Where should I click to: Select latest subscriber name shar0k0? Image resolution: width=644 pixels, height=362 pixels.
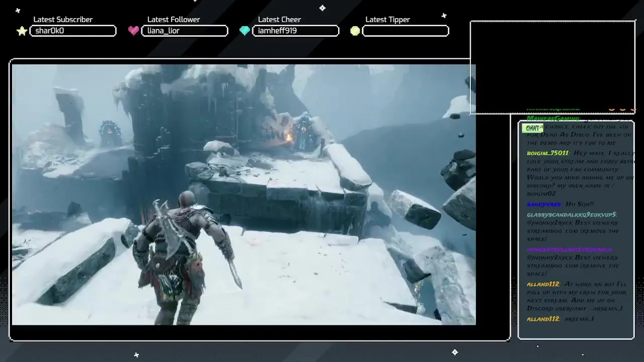tap(50, 31)
